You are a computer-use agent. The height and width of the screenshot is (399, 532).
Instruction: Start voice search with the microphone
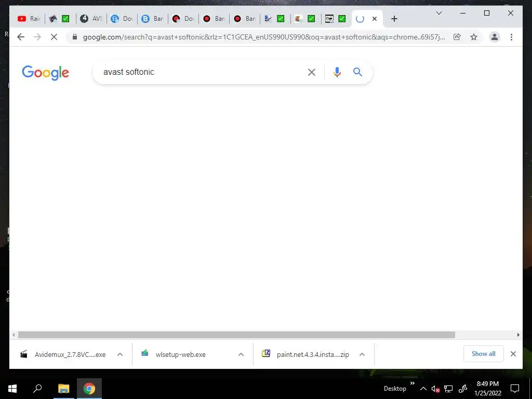[x=337, y=72]
